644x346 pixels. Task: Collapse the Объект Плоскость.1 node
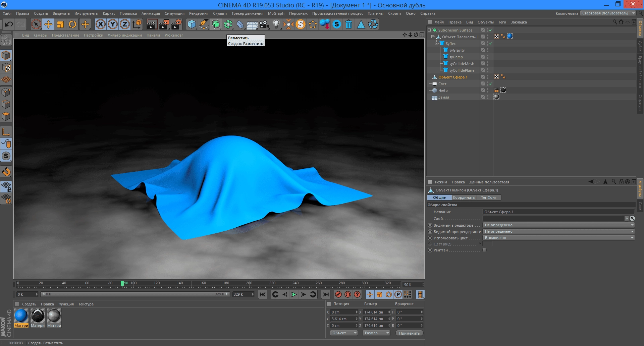pyautogui.click(x=433, y=37)
